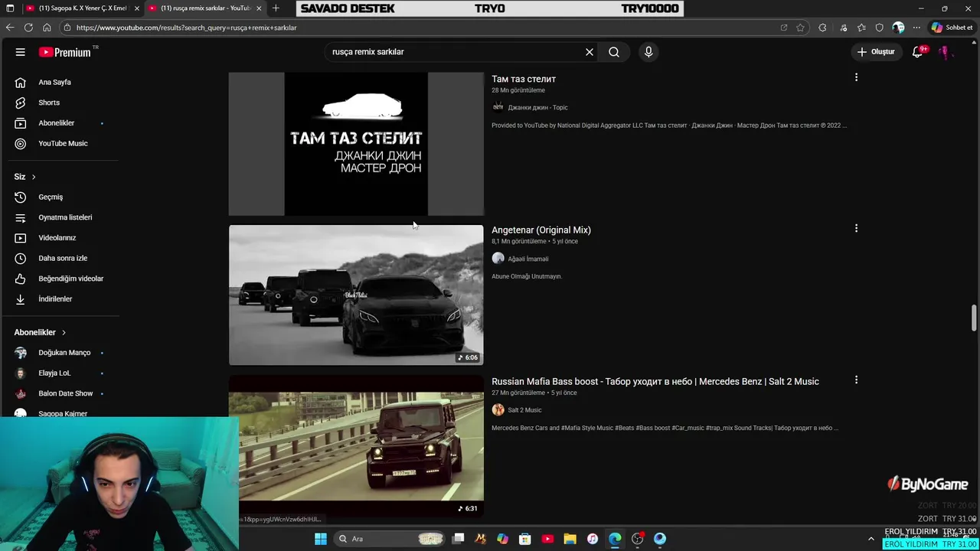Image resolution: width=980 pixels, height=551 pixels.
Task: Open Microsoft Store from the taskbar
Action: click(x=525, y=539)
